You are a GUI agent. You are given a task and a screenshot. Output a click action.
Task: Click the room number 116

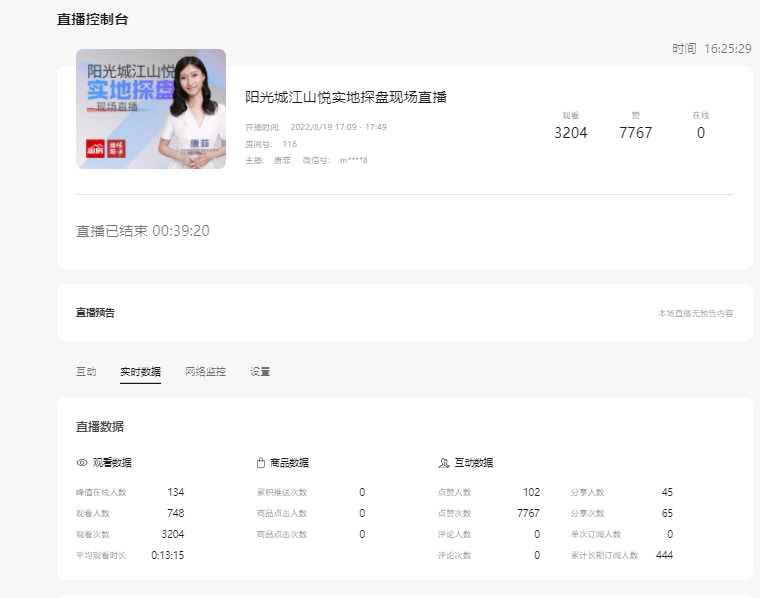(x=290, y=144)
